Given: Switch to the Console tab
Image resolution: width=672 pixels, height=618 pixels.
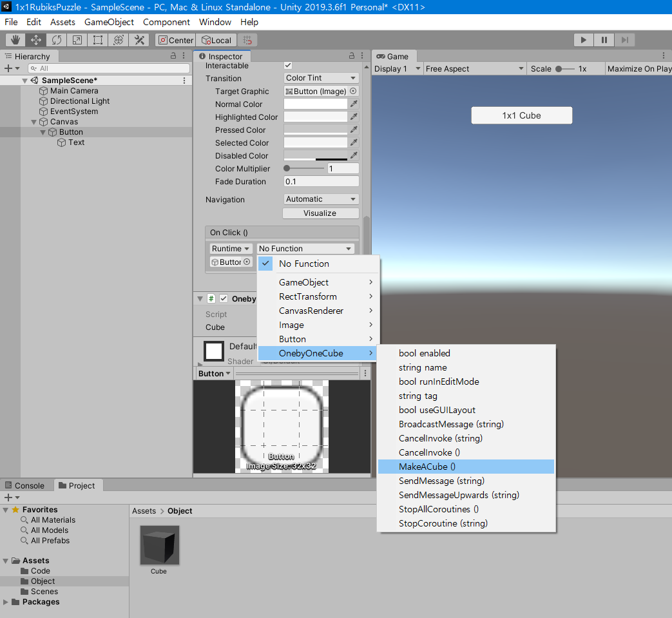Looking at the screenshot, I should [25, 486].
